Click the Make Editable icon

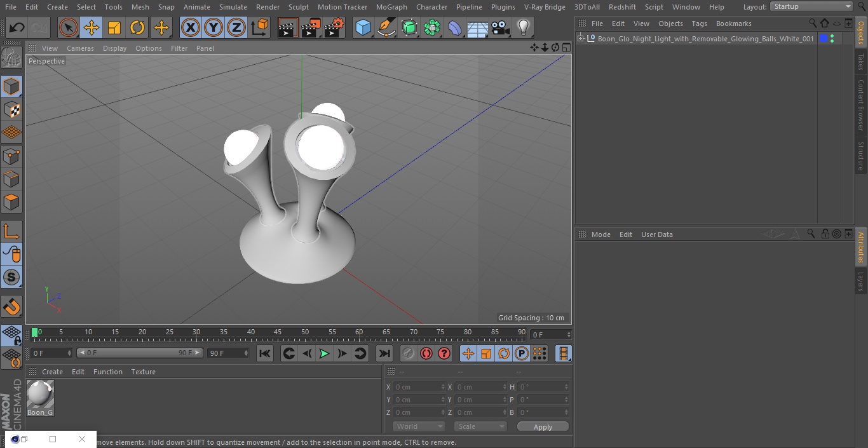(x=11, y=58)
